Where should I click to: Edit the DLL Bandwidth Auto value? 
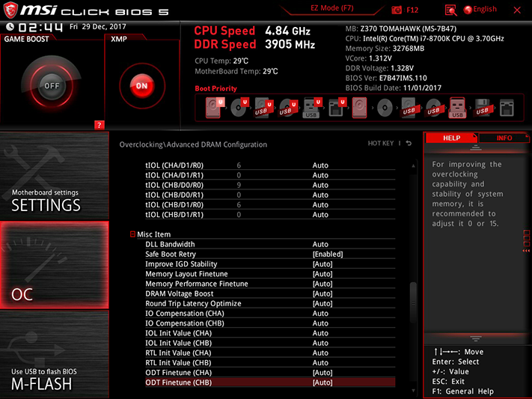320,244
